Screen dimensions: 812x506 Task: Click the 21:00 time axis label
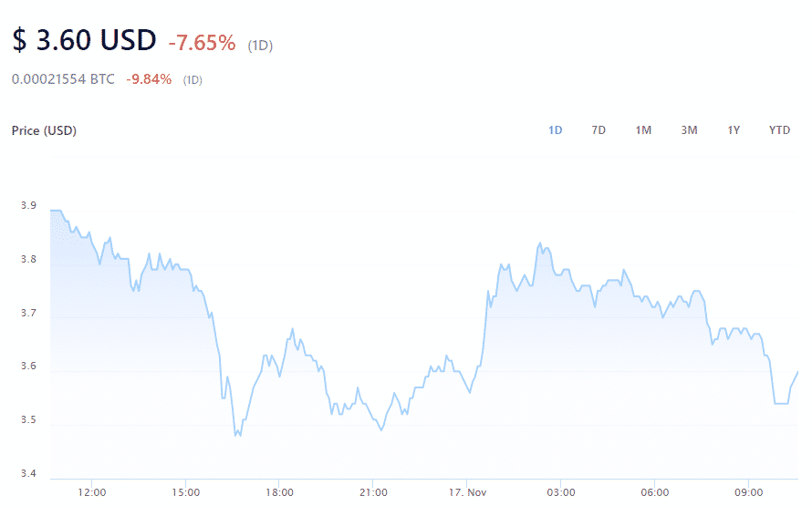(372, 492)
